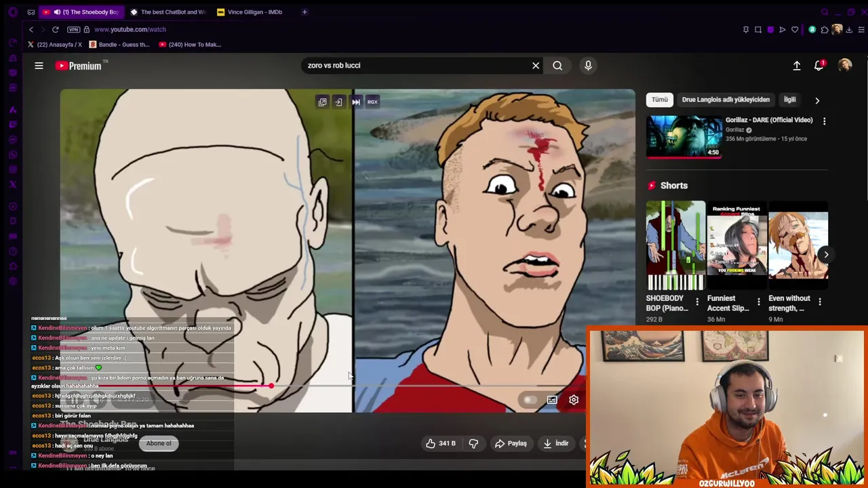This screenshot has height=488, width=868.
Task: Switch to best ChatBot tab
Action: click(x=167, y=12)
